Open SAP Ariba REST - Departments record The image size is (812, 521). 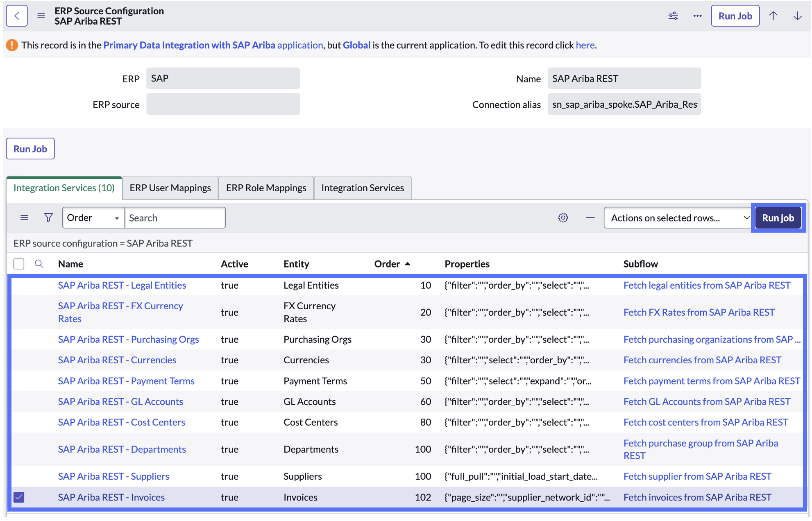[x=122, y=449]
